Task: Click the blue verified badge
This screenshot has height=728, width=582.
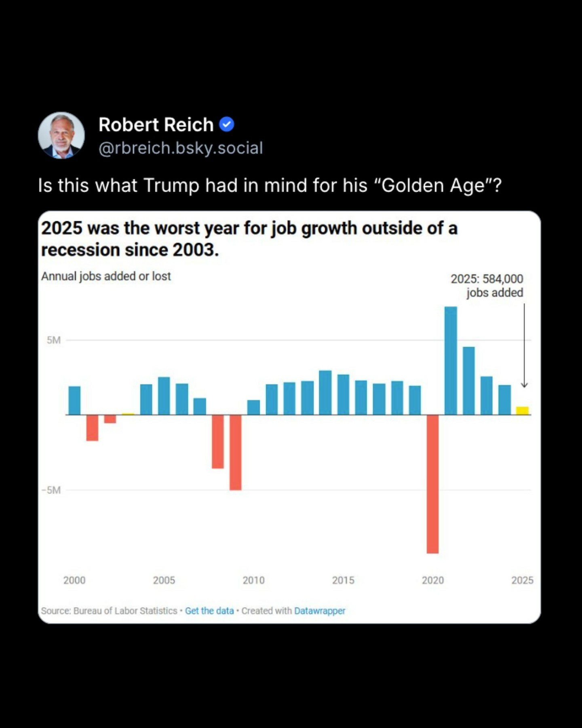Action: [227, 125]
